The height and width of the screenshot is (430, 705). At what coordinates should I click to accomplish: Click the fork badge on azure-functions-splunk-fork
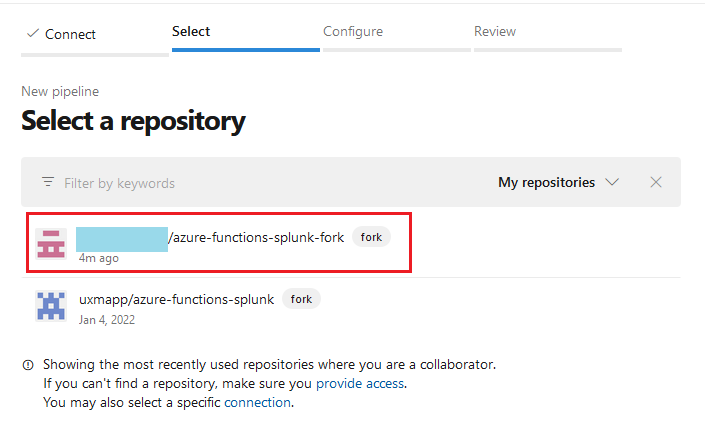[x=371, y=237]
